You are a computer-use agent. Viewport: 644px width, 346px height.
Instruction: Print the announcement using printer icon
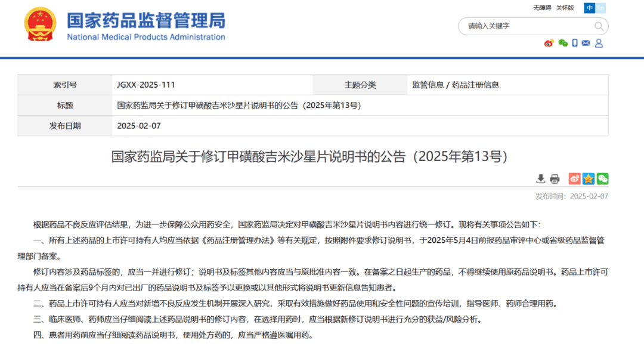tap(555, 179)
